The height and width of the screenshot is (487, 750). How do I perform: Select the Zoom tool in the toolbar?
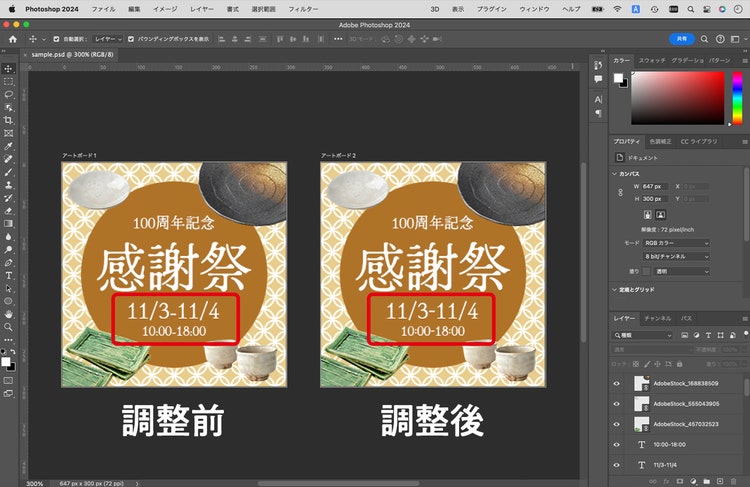(x=9, y=327)
